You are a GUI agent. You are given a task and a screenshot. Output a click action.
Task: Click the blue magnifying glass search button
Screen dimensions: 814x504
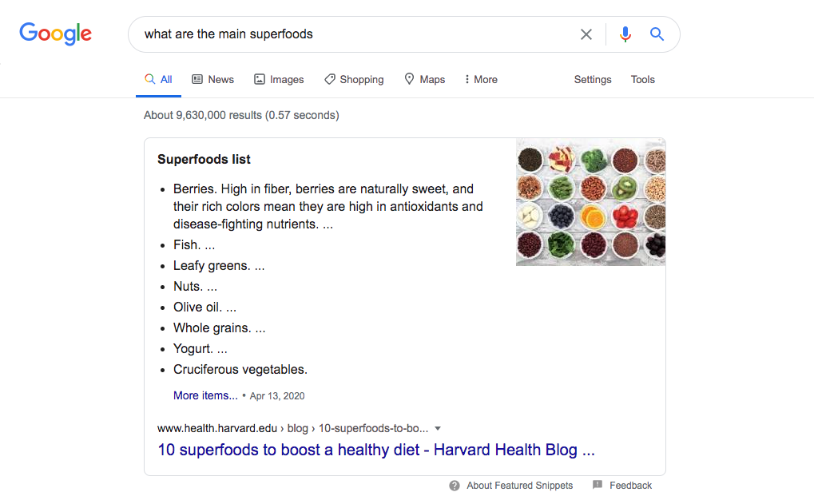(x=657, y=34)
